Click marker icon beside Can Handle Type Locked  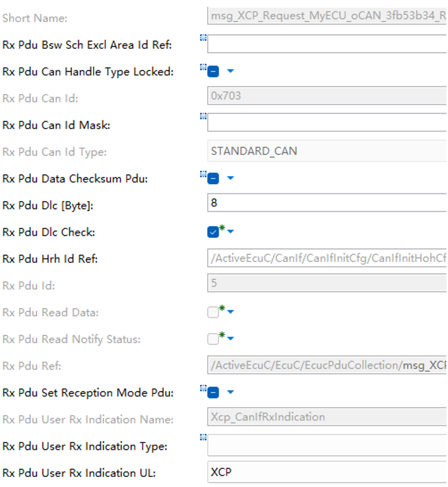[x=202, y=67]
